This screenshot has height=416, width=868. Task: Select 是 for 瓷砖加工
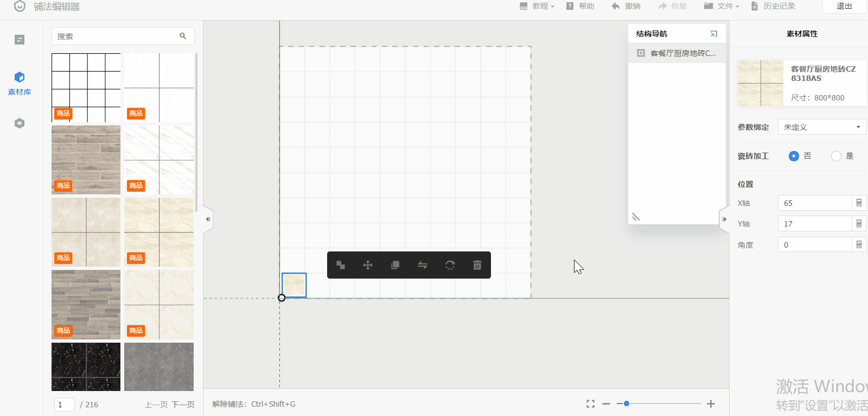click(836, 156)
